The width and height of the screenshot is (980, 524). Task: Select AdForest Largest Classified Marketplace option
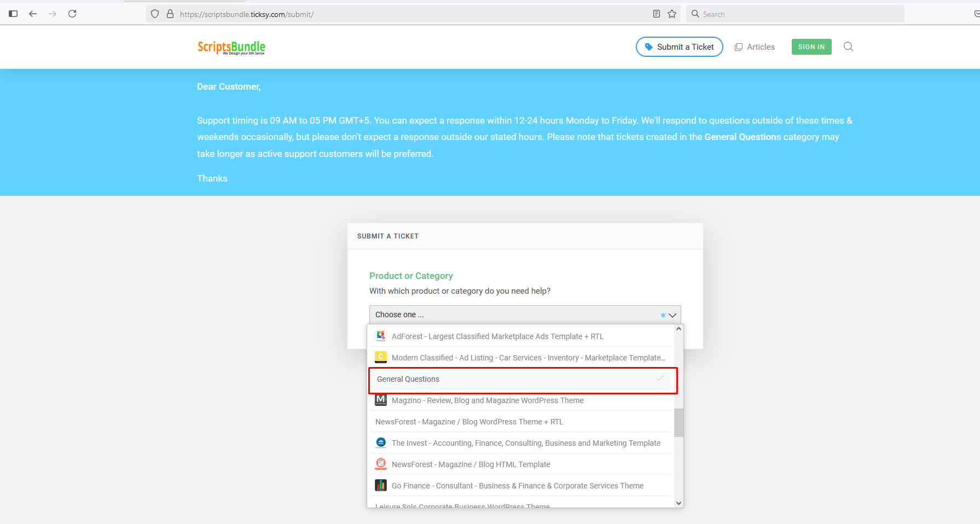(520, 336)
